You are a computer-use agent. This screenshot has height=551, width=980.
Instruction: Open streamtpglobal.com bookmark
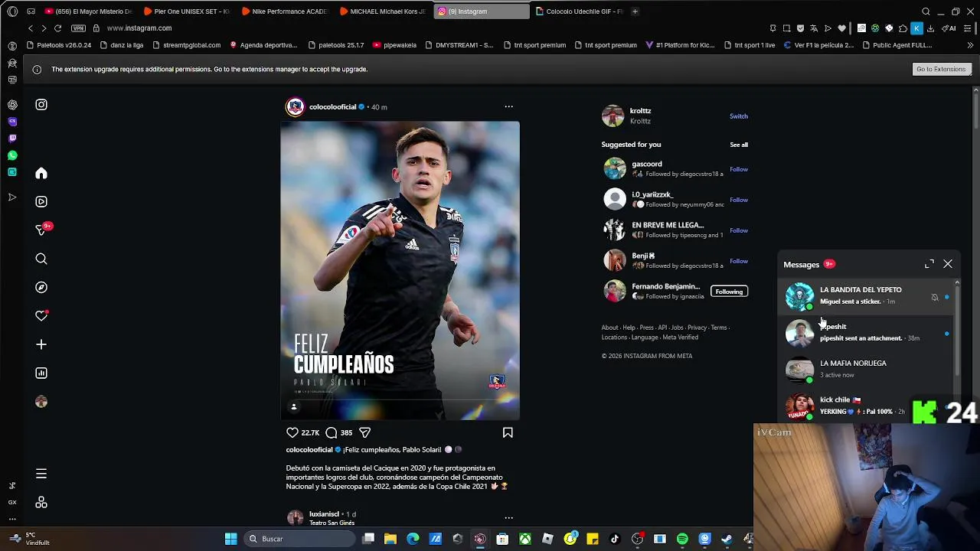click(187, 45)
